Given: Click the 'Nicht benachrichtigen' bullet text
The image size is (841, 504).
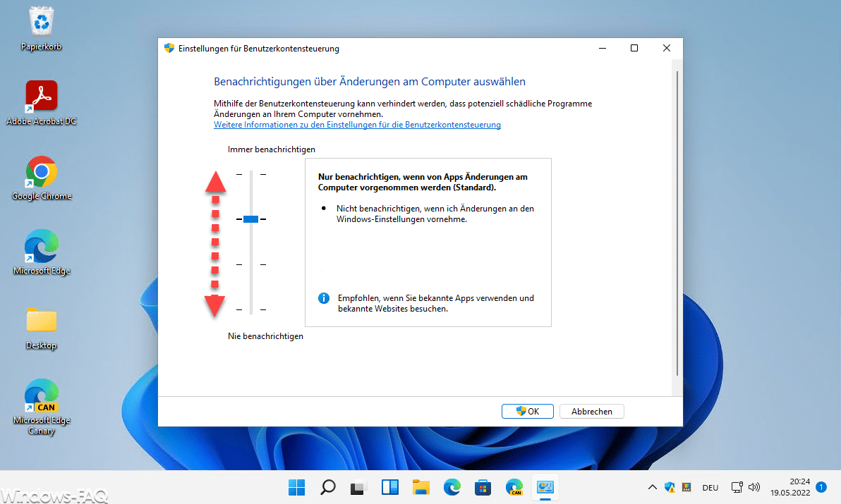Looking at the screenshot, I should [x=435, y=214].
